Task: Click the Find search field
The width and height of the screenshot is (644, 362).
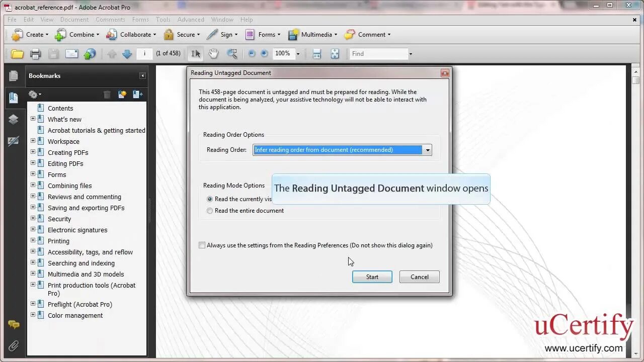Action: click(x=379, y=54)
